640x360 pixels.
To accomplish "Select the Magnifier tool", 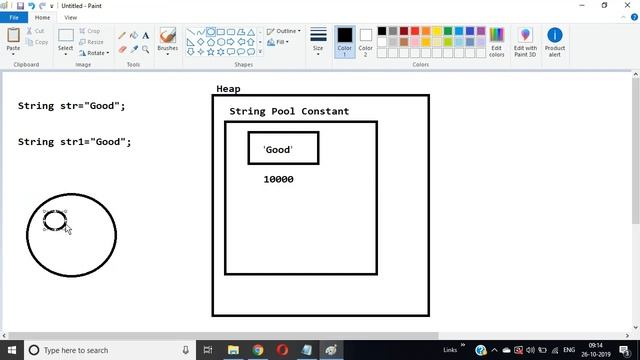I will click(x=146, y=49).
